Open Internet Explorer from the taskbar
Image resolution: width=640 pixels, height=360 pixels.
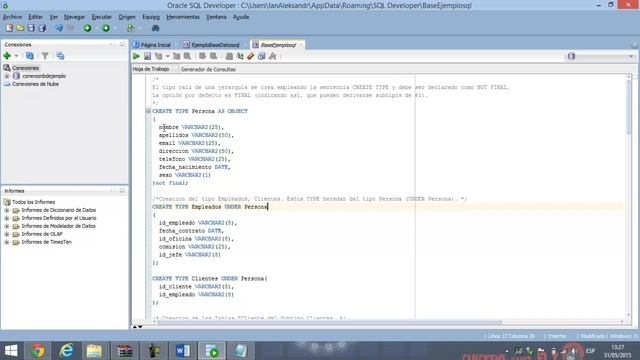click(66, 351)
